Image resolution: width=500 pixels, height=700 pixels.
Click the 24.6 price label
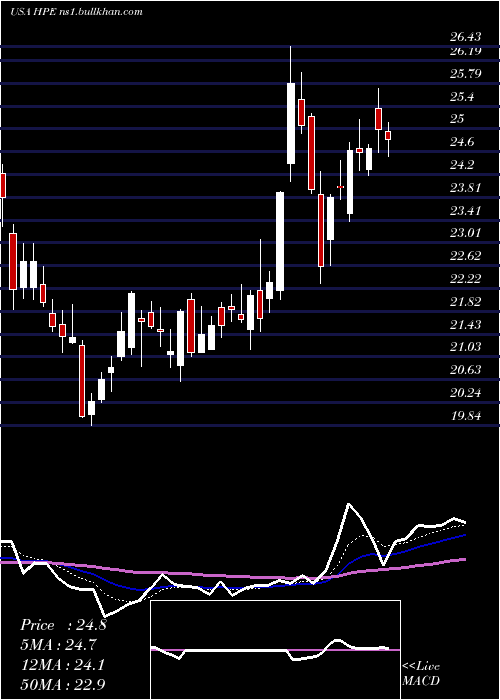click(x=462, y=142)
